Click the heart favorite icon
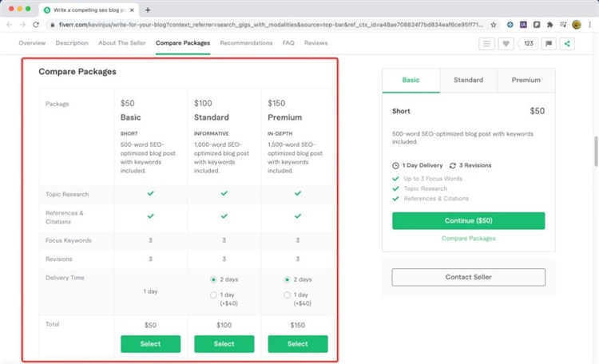The image size is (599, 364). pos(506,43)
